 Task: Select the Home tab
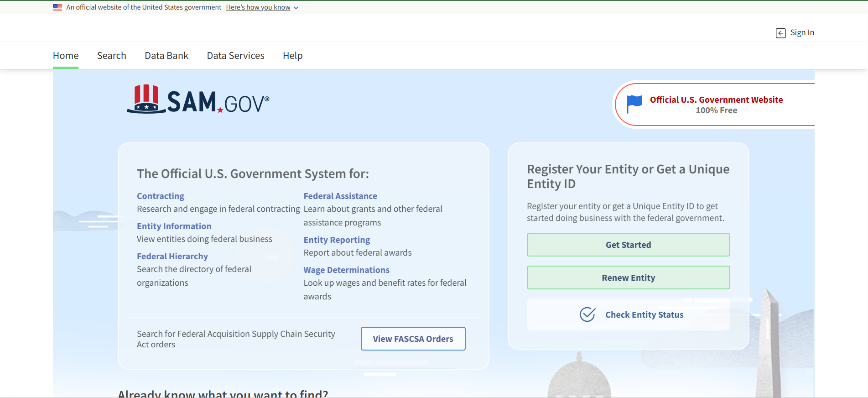coord(66,56)
